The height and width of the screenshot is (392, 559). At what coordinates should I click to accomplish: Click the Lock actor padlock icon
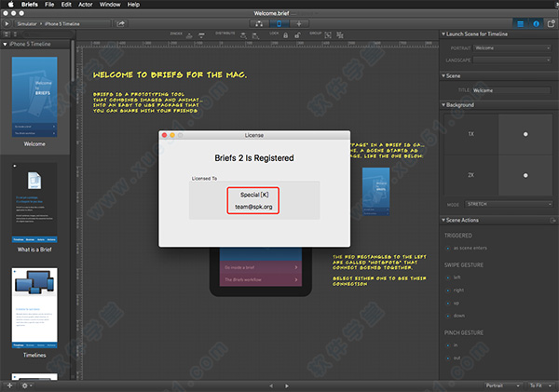286,35
